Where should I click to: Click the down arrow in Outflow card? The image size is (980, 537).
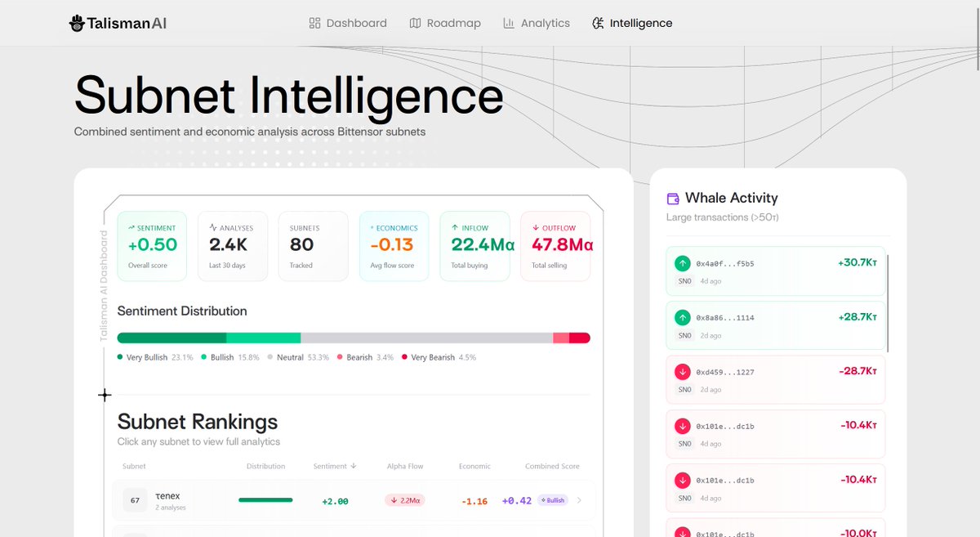click(535, 228)
